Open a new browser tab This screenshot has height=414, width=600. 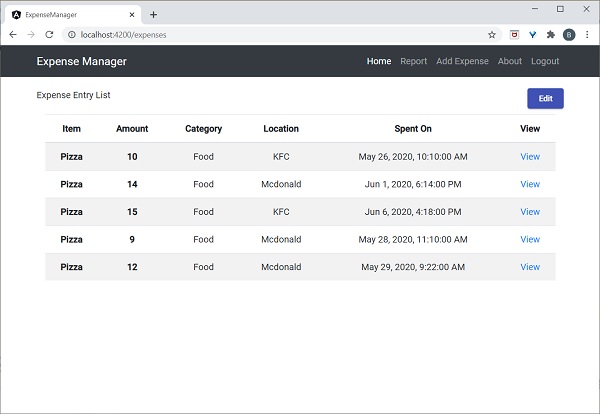click(x=153, y=15)
